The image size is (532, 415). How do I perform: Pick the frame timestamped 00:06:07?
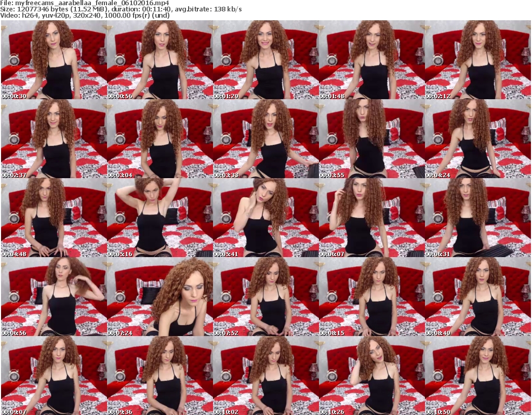pyautogui.click(x=372, y=218)
